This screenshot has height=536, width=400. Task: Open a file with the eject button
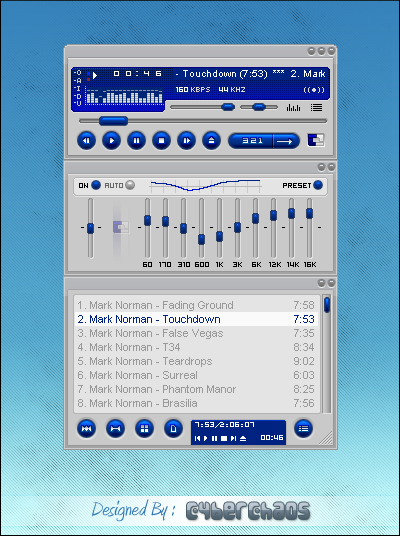[211, 140]
